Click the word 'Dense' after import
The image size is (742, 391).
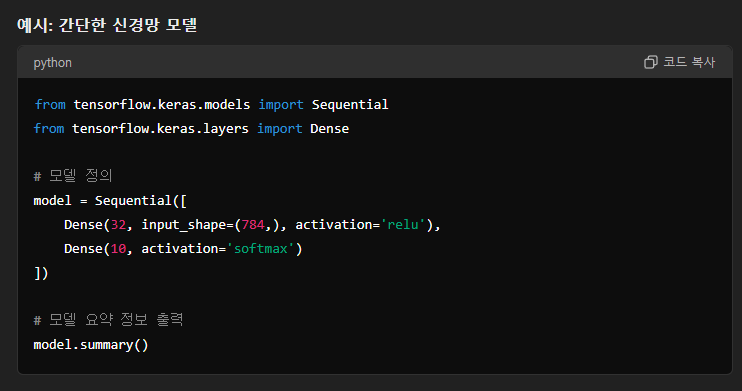[329, 128]
